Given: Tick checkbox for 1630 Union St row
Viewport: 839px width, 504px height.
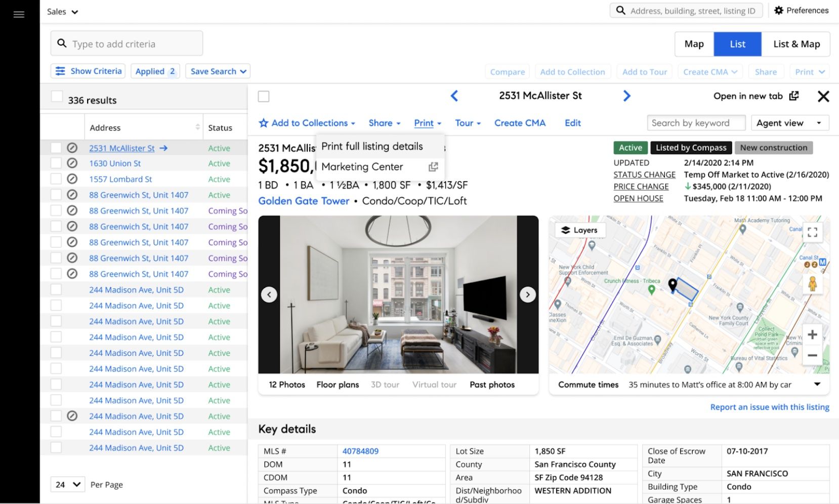Looking at the screenshot, I should (56, 163).
